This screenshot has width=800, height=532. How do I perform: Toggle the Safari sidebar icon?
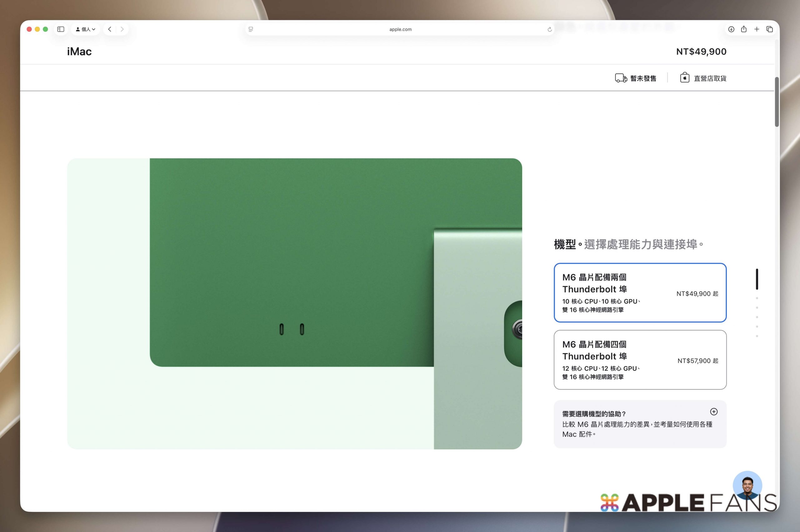pyautogui.click(x=61, y=29)
